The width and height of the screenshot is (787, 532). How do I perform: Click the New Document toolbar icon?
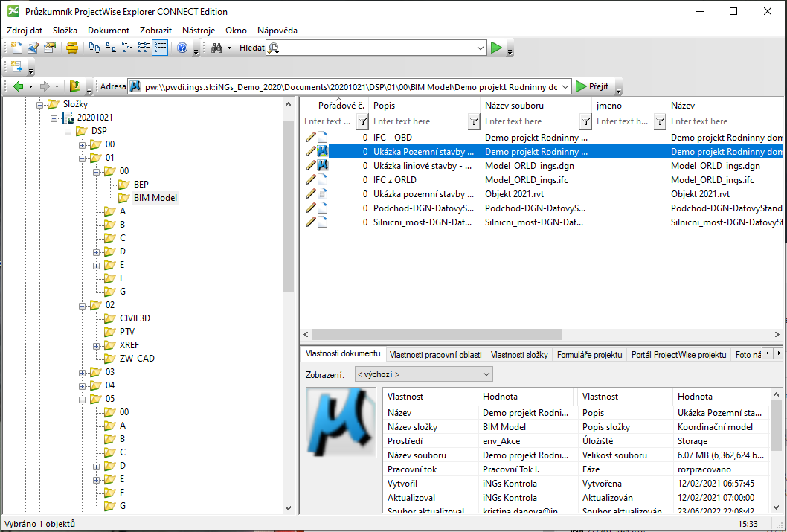16,47
